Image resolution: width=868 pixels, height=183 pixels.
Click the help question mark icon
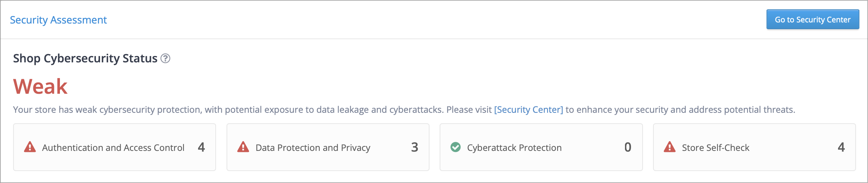click(165, 58)
